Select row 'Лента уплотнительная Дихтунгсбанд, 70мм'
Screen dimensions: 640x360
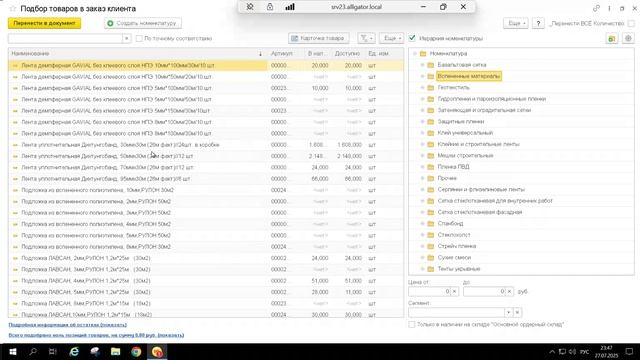coord(206,167)
